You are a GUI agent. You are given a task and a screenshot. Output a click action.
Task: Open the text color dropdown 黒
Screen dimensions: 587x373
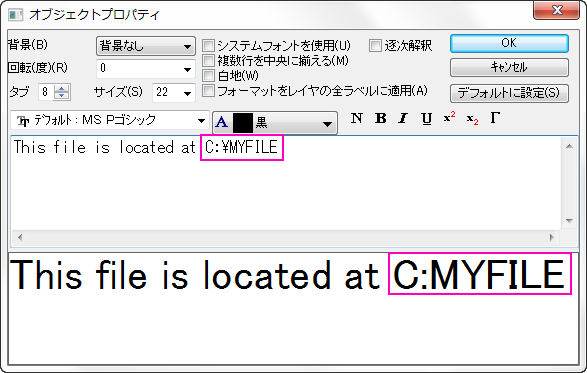pos(275,122)
